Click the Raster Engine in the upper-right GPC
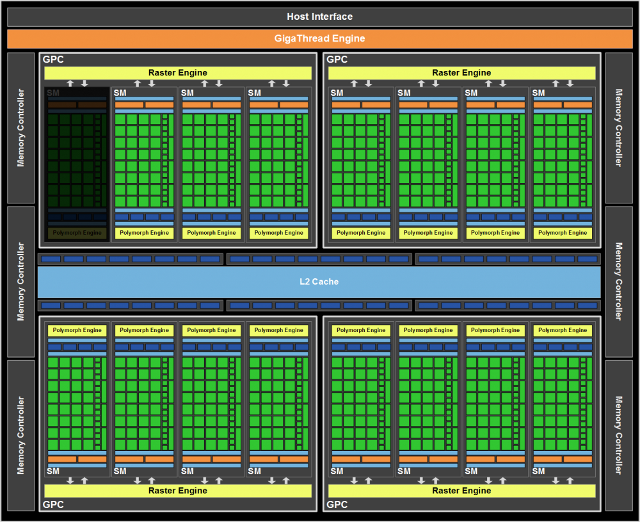 [461, 73]
